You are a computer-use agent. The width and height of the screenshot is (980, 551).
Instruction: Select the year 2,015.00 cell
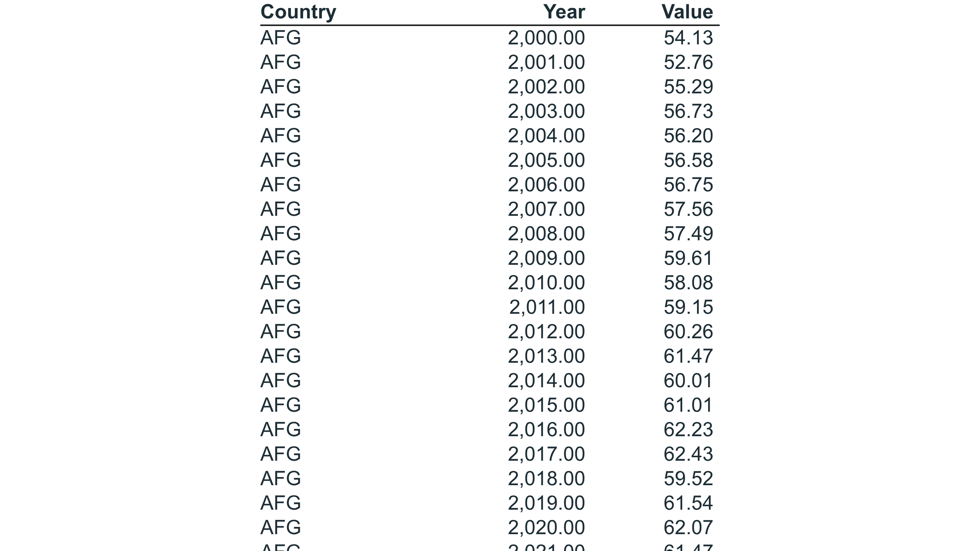pos(546,405)
